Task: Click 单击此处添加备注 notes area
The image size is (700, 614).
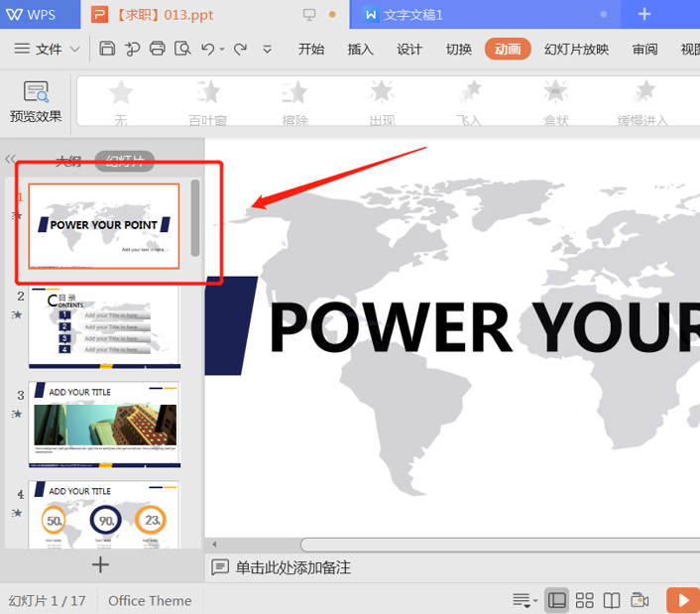Action: coord(292,567)
